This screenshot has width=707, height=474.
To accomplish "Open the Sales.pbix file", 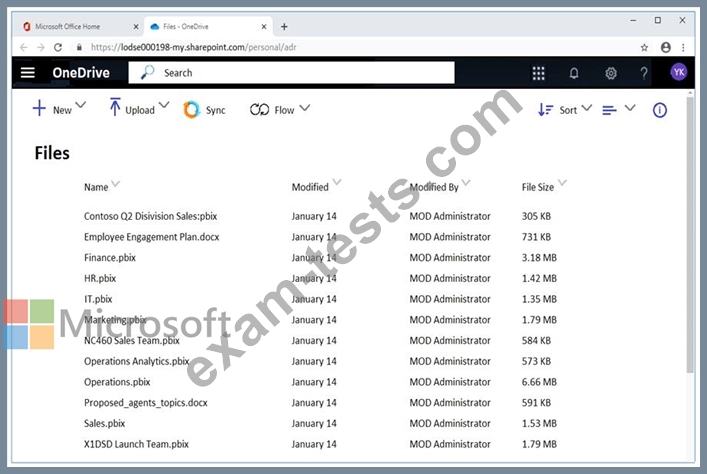I will pyautogui.click(x=104, y=423).
